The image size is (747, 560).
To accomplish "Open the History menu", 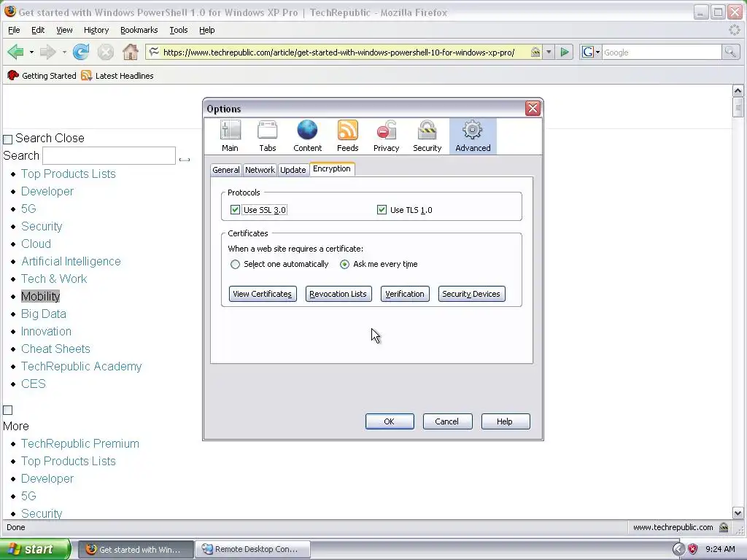I will pyautogui.click(x=96, y=30).
